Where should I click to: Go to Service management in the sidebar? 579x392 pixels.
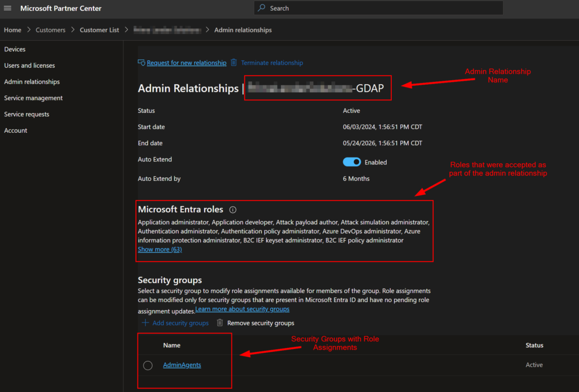[x=33, y=98]
